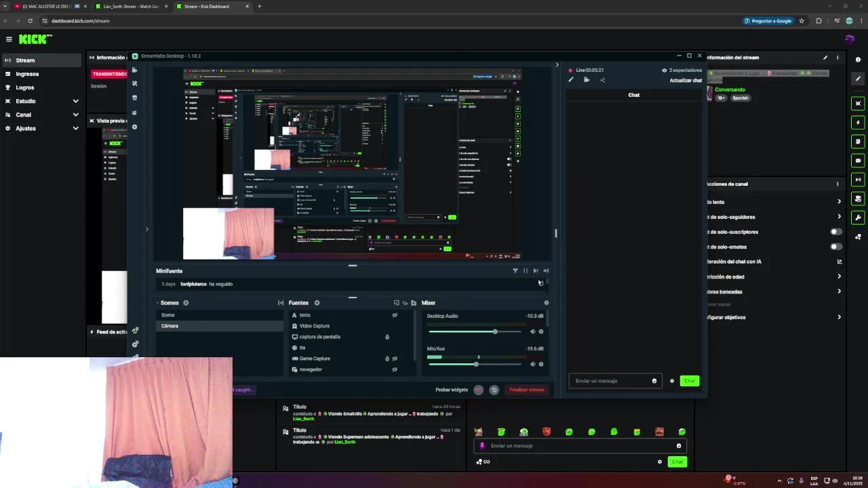This screenshot has width=868, height=488.
Task: Toggle lock on Game Capture source
Action: click(x=387, y=359)
